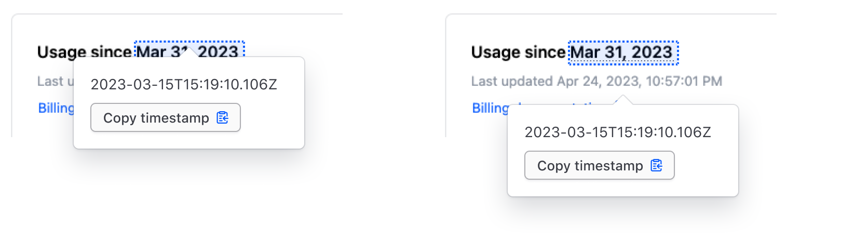Screen dimensions: 868x240
Task: Click the focused Mar 31, 2023 date in the right card
Action: point(623,52)
